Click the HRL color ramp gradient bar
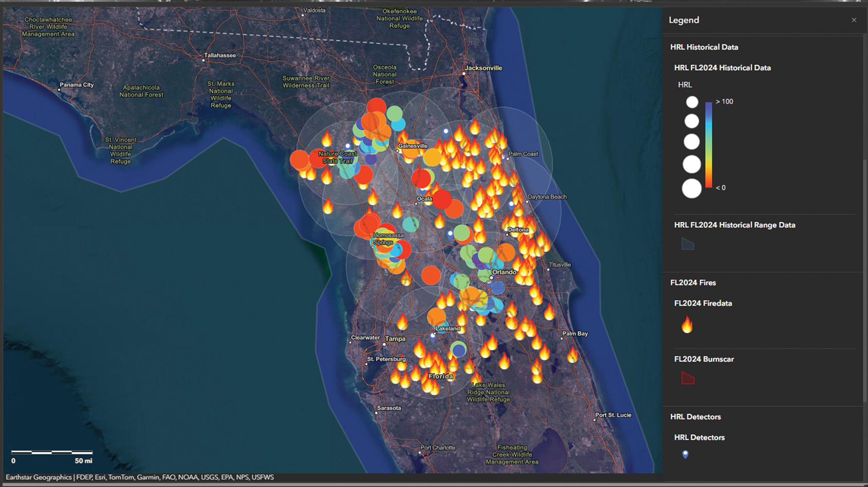The image size is (868, 487). [x=709, y=145]
